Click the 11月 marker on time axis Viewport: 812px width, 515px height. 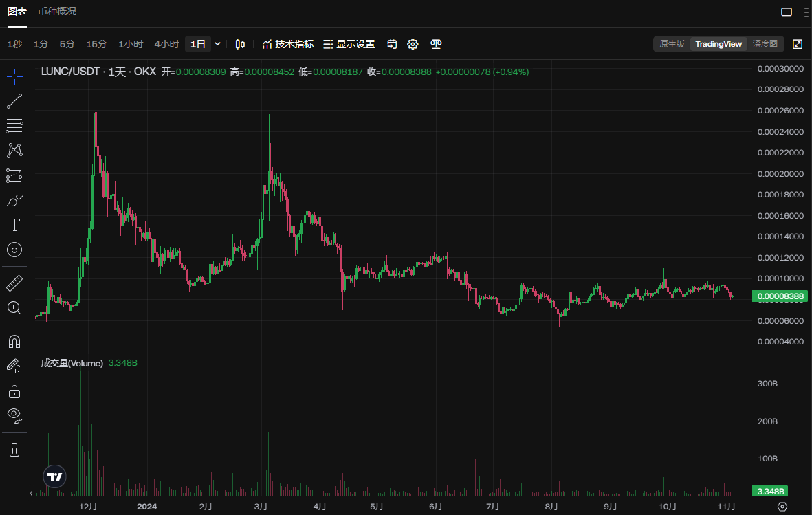pyautogui.click(x=726, y=506)
